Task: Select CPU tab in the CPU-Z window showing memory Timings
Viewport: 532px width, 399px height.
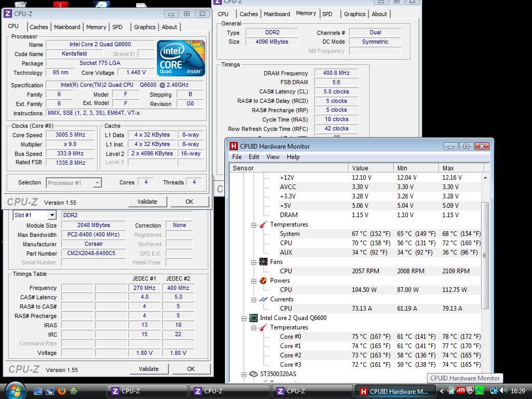Action: pyautogui.click(x=223, y=14)
